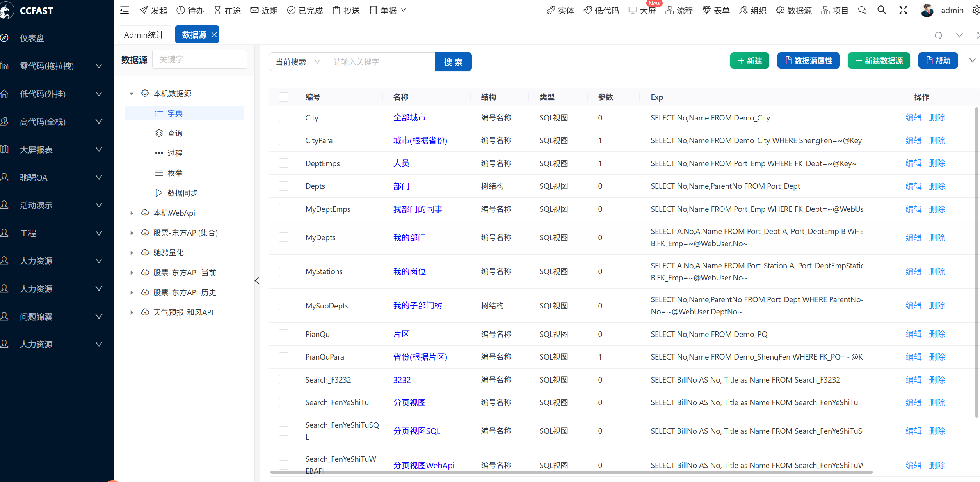The image size is (980, 482).
Task: Open 抄送 in top toolbar
Action: 346,11
